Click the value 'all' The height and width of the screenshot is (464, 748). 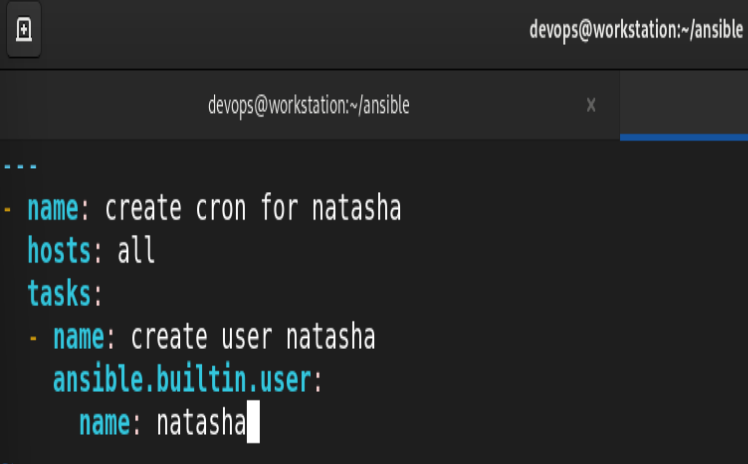pyautogui.click(x=136, y=249)
